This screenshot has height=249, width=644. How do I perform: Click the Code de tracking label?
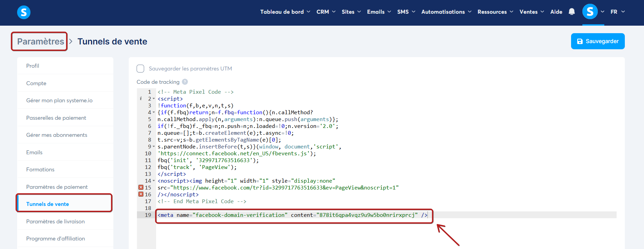pos(158,82)
